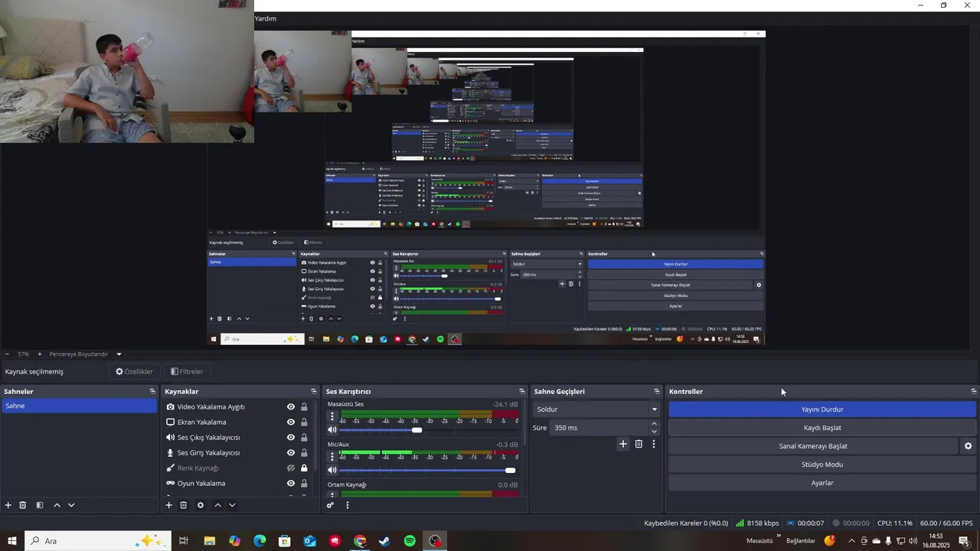The width and height of the screenshot is (980, 551).
Task: Hide Ses Giriş Yakalayıcısı source eye
Action: click(x=291, y=453)
